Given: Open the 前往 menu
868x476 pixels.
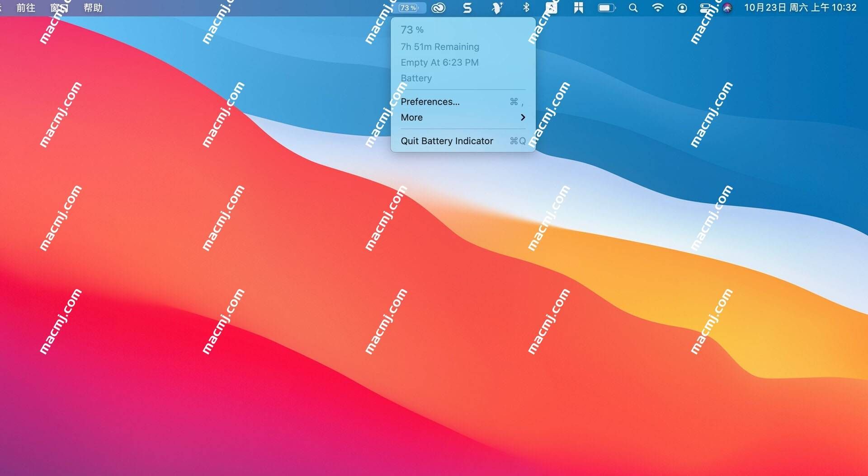Looking at the screenshot, I should 26,8.
